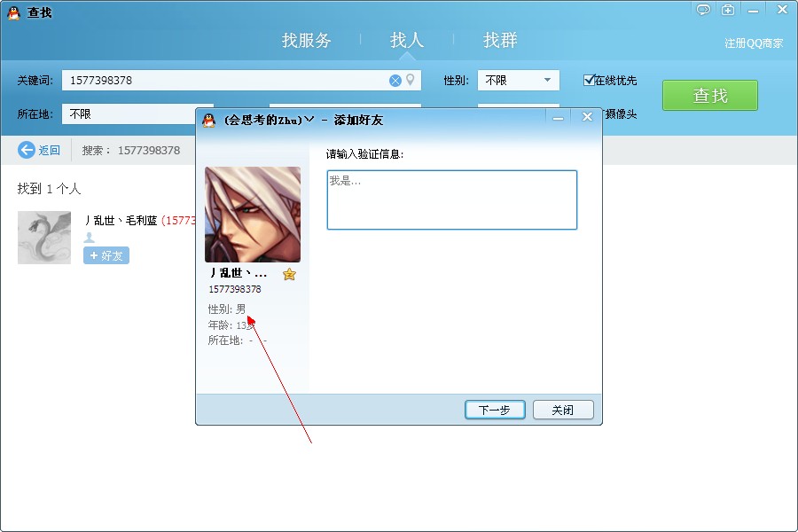Switch to the 找群 tab
Image resolution: width=798 pixels, height=532 pixels.
click(500, 41)
